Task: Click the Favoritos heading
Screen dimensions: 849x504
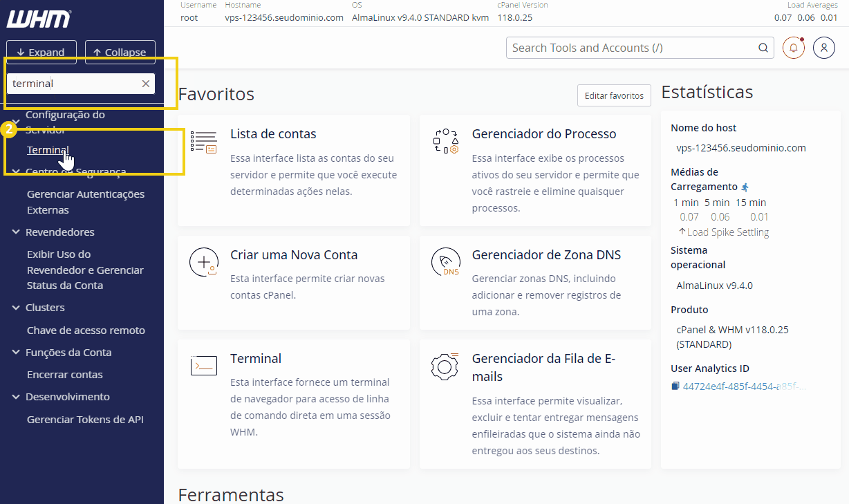Action: (x=216, y=94)
